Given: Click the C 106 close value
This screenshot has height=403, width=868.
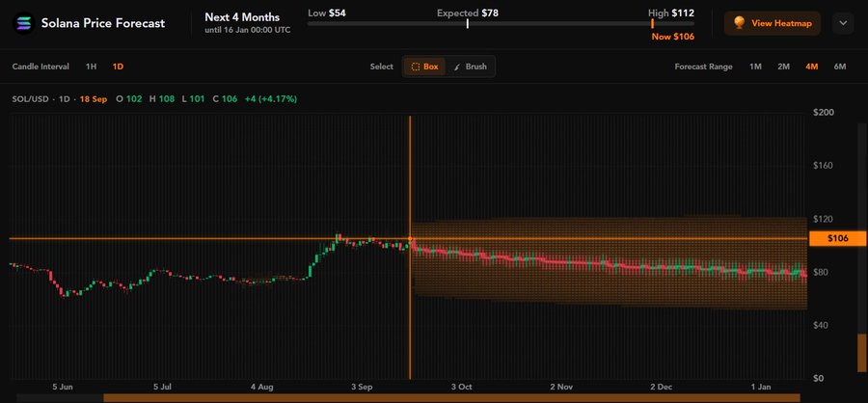Looking at the screenshot, I should (225, 99).
